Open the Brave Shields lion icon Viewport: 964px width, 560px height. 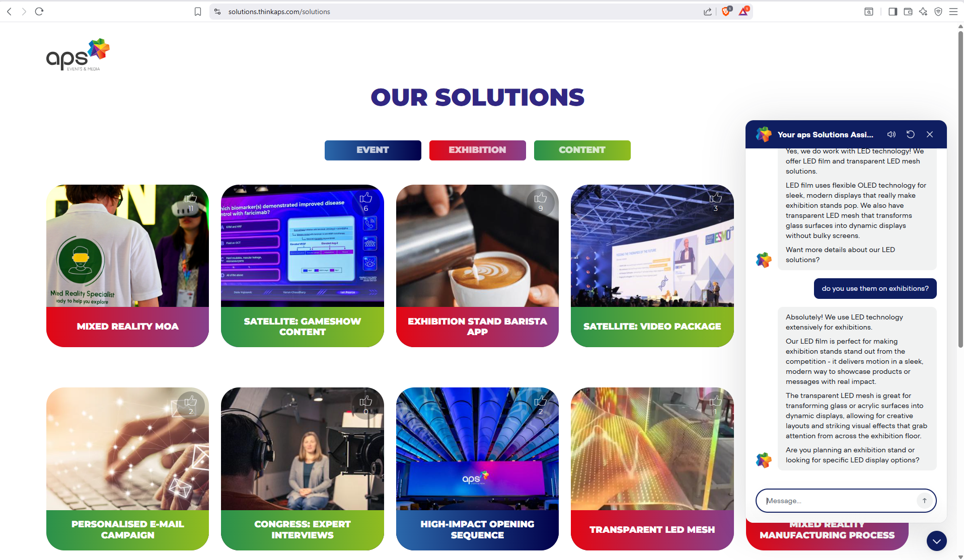pyautogui.click(x=726, y=11)
